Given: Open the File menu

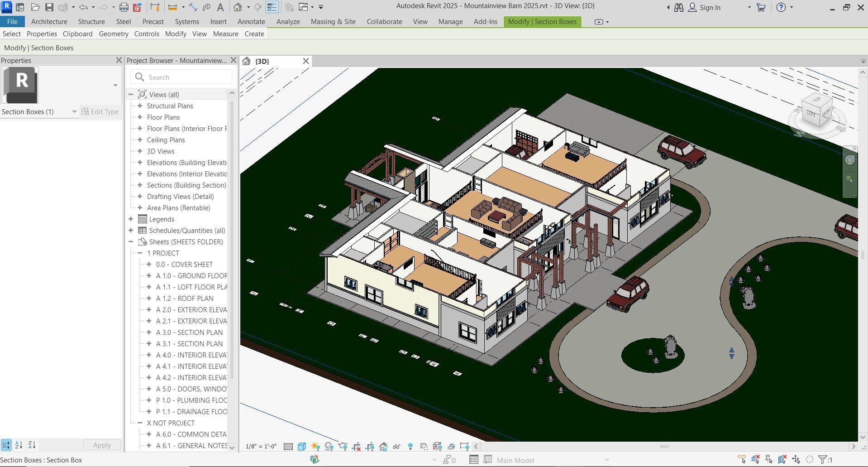Looking at the screenshot, I should (x=12, y=22).
